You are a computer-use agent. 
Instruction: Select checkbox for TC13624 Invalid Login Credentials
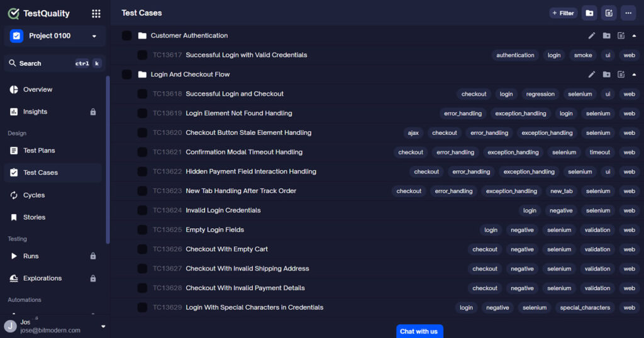pyautogui.click(x=142, y=210)
